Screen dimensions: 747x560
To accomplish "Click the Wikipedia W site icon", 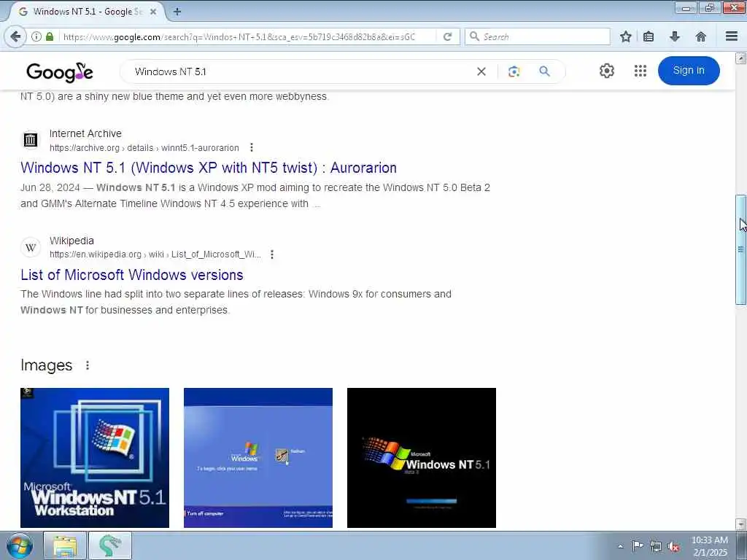I will coord(31,247).
